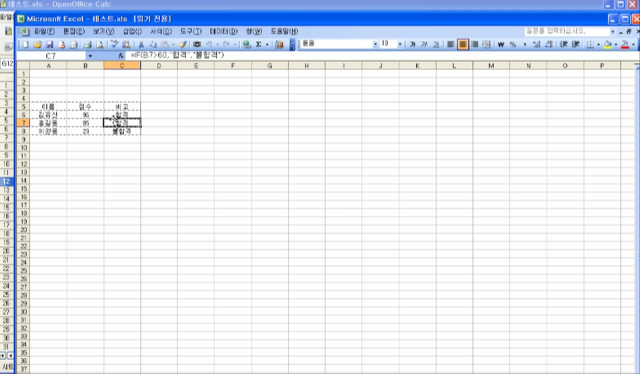
Task: Expand the borders dropdown arrow
Action: pos(598,44)
